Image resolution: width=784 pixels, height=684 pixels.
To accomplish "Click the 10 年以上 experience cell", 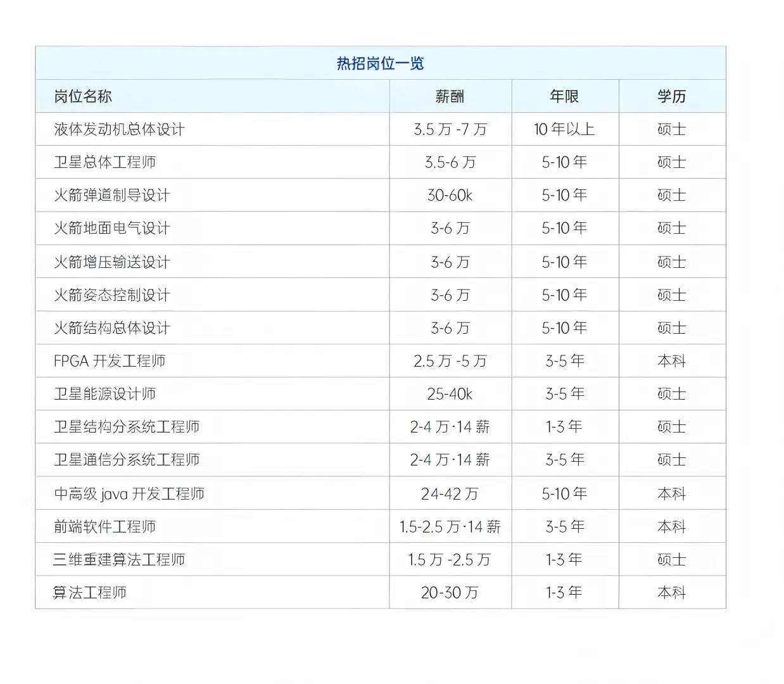I will point(565,129).
